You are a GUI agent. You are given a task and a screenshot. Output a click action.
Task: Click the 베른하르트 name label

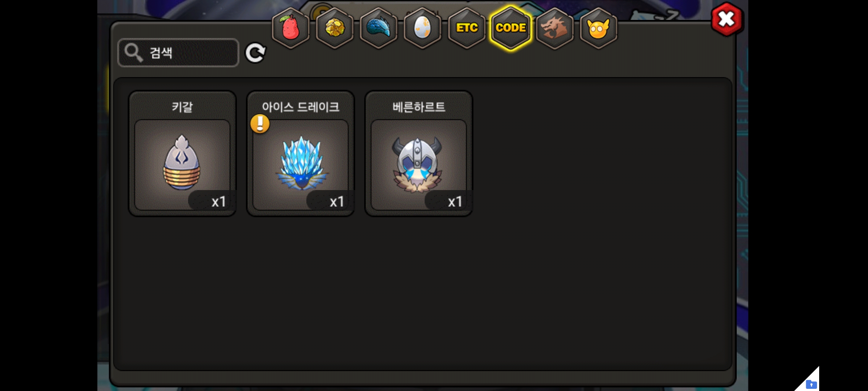point(419,107)
